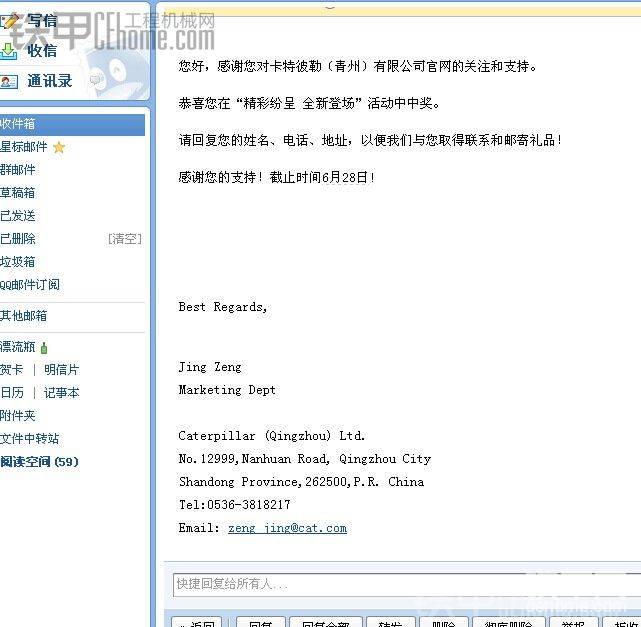Click "Caterpillar (Qingzhou) Ltd." text
The width and height of the screenshot is (641, 627).
(x=271, y=436)
